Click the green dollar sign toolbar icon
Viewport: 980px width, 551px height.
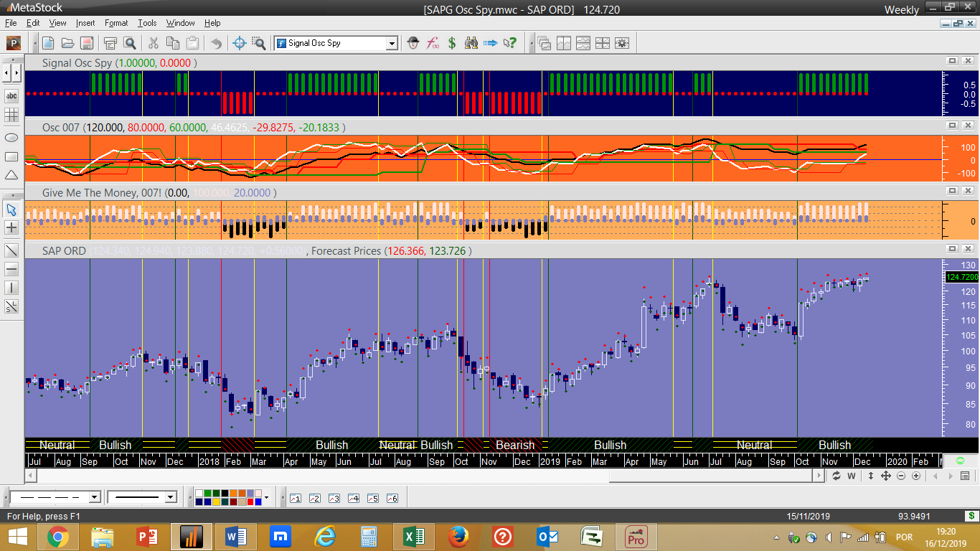(452, 43)
